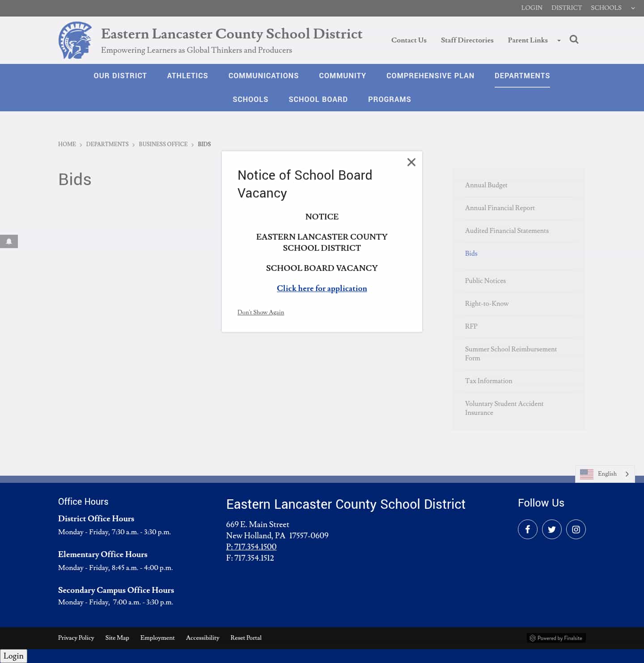Open the COMPREHENSIVE PLAN menu
Image resolution: width=644 pixels, height=663 pixels.
pyautogui.click(x=430, y=76)
